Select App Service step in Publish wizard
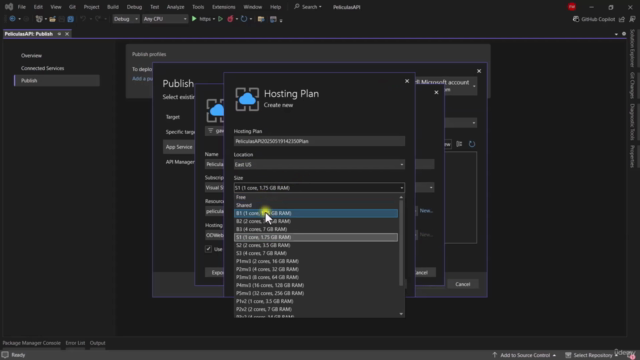This screenshot has width=640, height=360. [x=179, y=147]
